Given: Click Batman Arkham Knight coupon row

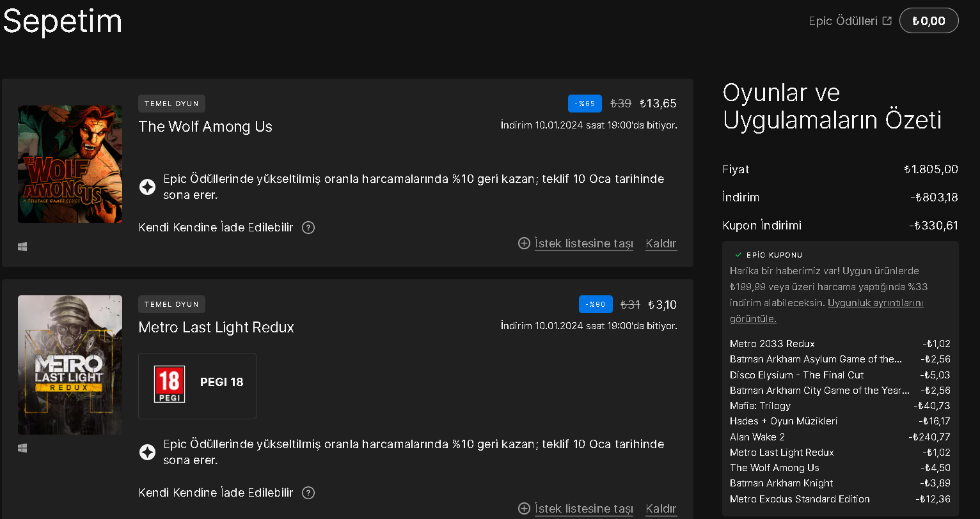Looking at the screenshot, I should coord(840,483).
